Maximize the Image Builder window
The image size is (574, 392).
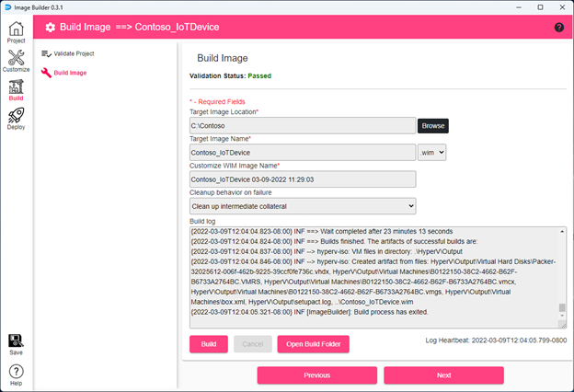click(540, 7)
